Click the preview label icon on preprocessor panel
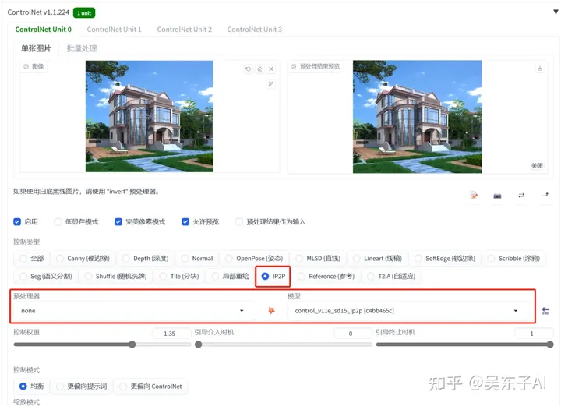The width and height of the screenshot is (562, 406). pos(294,66)
